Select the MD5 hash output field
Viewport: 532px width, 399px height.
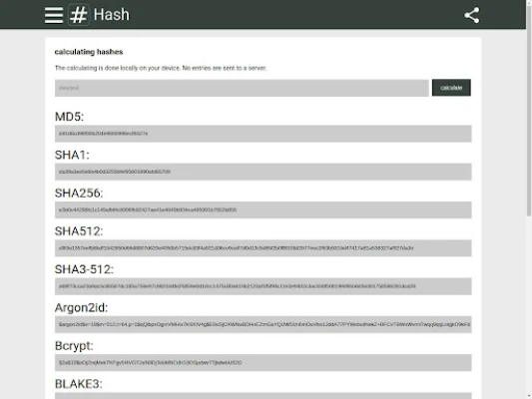[x=264, y=134]
